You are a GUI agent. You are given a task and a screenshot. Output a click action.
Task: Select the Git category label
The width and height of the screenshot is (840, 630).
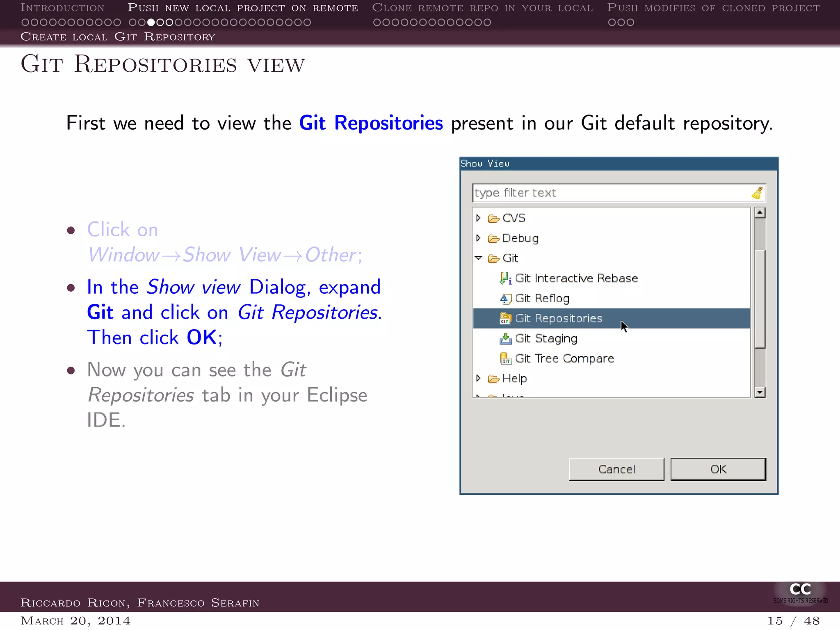(510, 258)
